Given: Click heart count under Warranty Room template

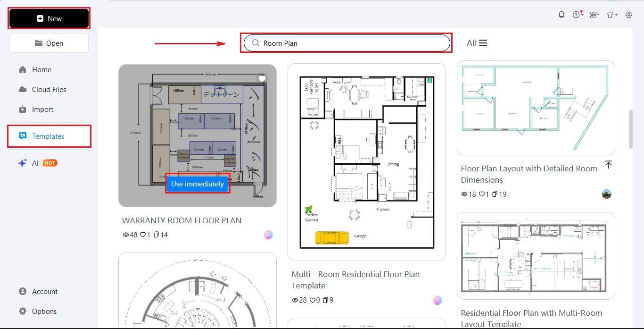Looking at the screenshot, I should pos(145,235).
